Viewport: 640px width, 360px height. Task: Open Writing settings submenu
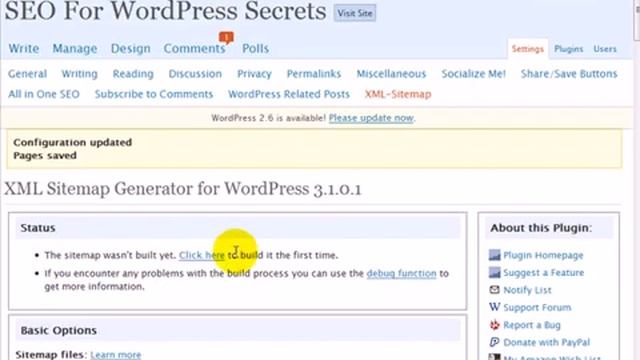coord(80,74)
